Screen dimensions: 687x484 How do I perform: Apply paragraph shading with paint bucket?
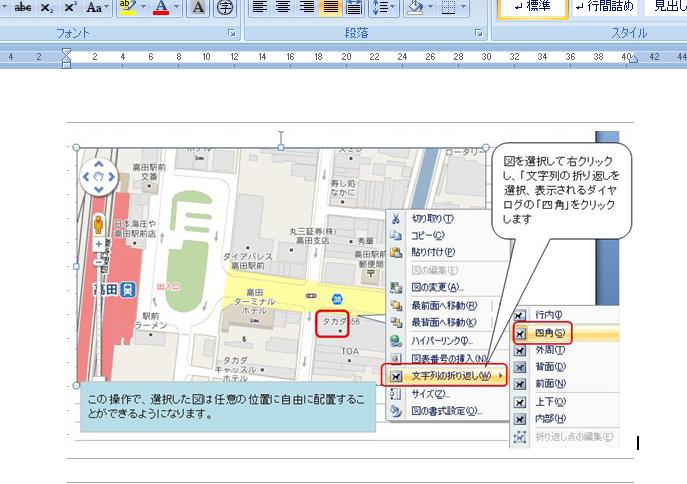pyautogui.click(x=414, y=7)
